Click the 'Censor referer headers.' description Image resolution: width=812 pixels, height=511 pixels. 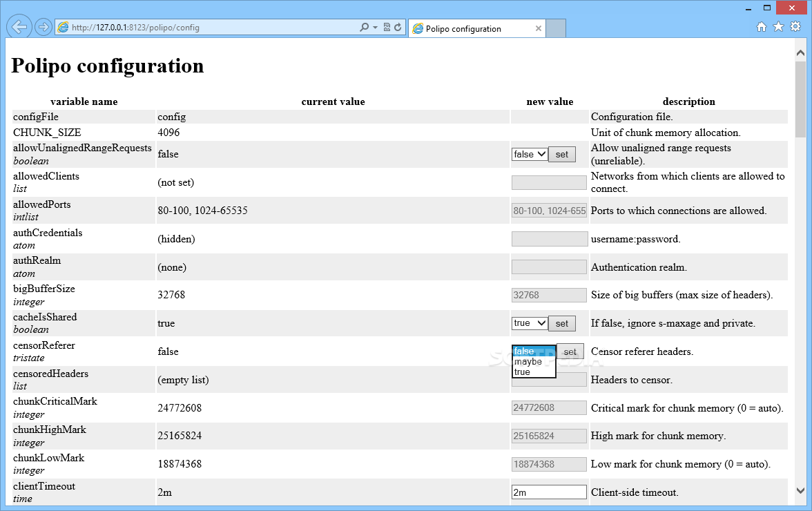coord(642,351)
